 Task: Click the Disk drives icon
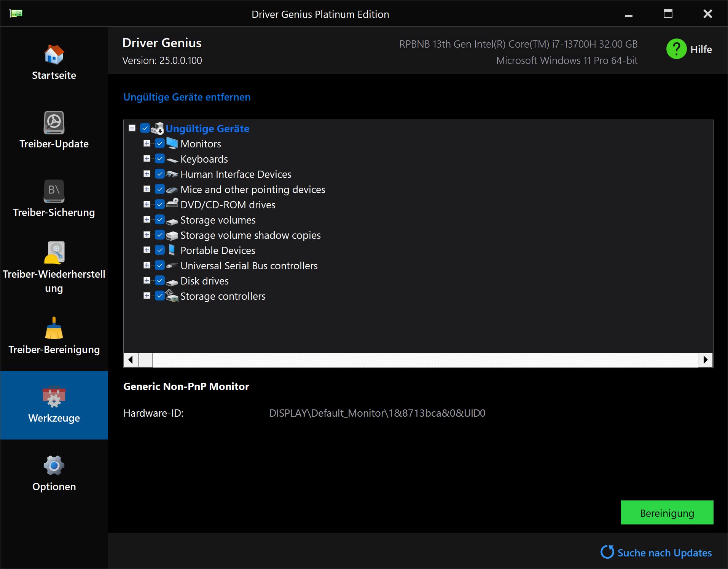tap(172, 282)
